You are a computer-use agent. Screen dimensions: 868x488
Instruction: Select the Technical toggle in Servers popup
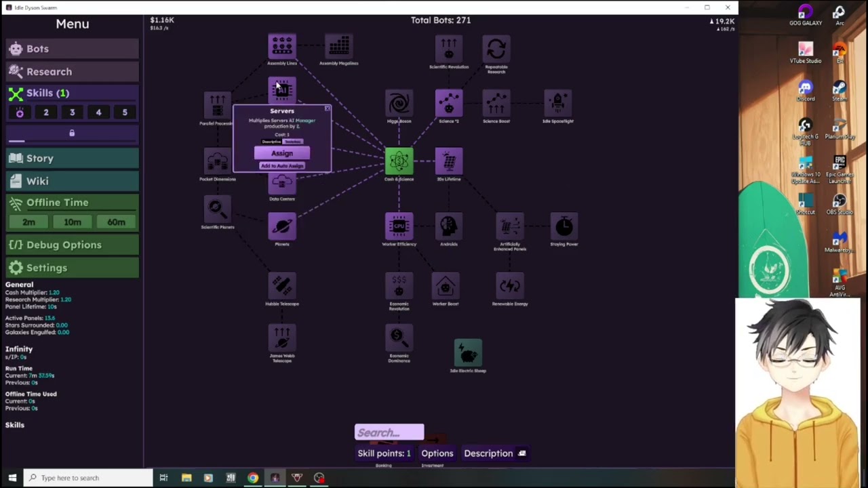click(293, 141)
